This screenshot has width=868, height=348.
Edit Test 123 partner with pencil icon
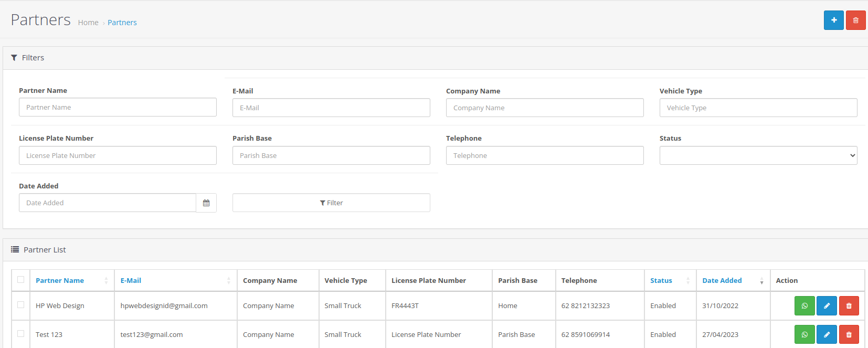click(x=827, y=335)
